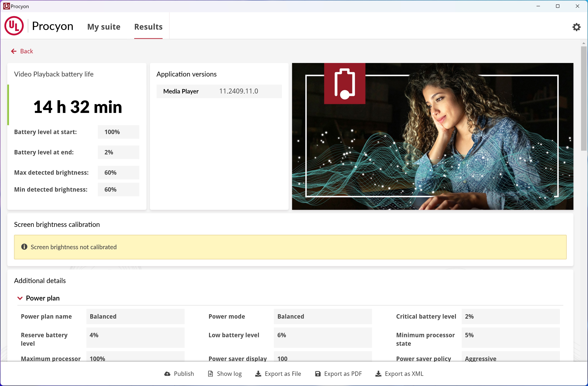This screenshot has height=386, width=588.
Task: Switch to the My suite tab
Action: [104, 27]
